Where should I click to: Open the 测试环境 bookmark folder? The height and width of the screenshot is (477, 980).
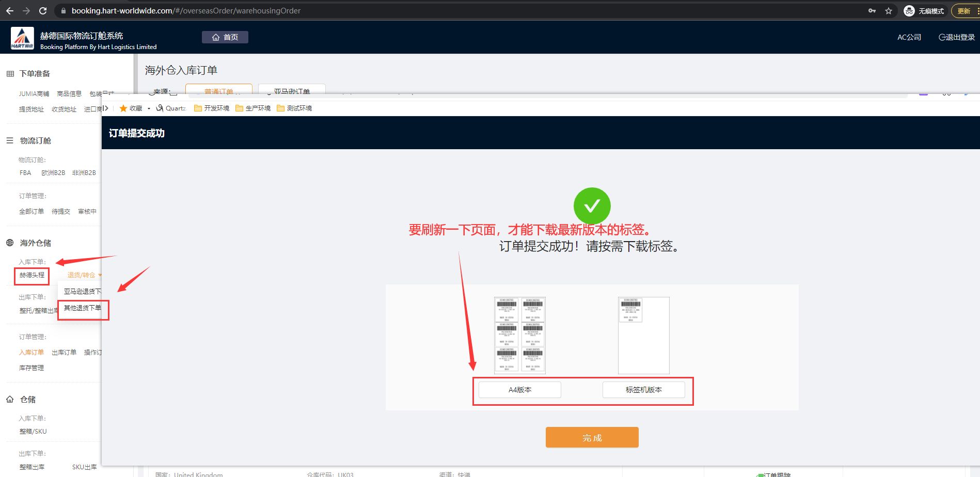tap(294, 108)
